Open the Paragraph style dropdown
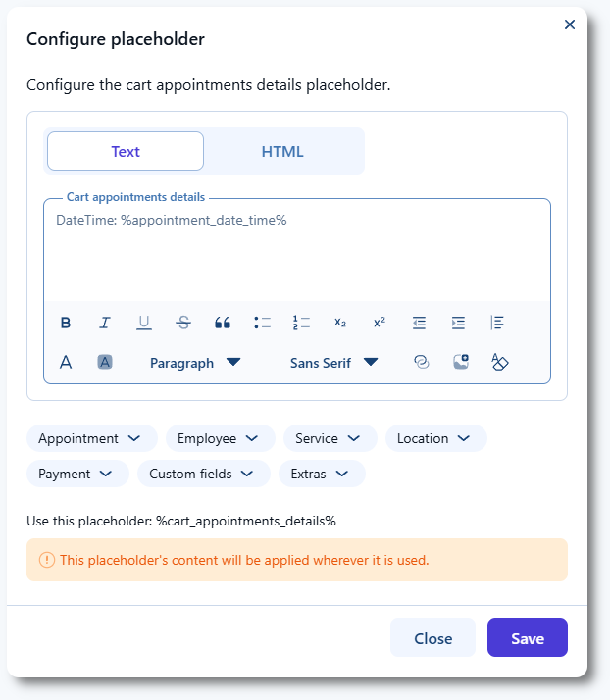This screenshot has width=610, height=700. (195, 362)
